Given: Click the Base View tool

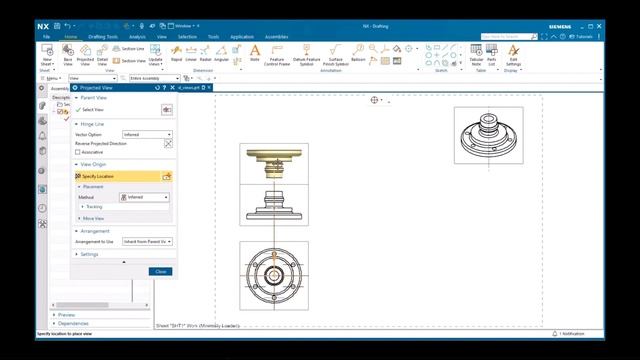Looking at the screenshot, I should 68,55.
